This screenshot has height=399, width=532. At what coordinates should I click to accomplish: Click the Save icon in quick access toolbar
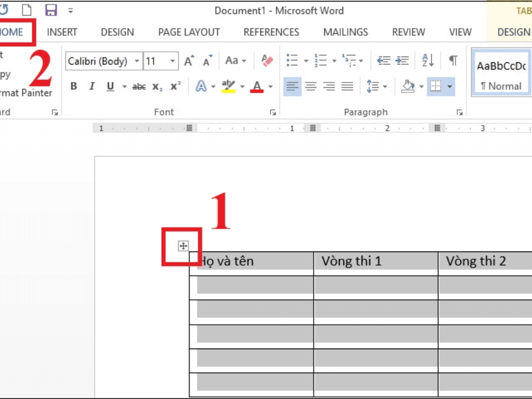[x=51, y=10]
